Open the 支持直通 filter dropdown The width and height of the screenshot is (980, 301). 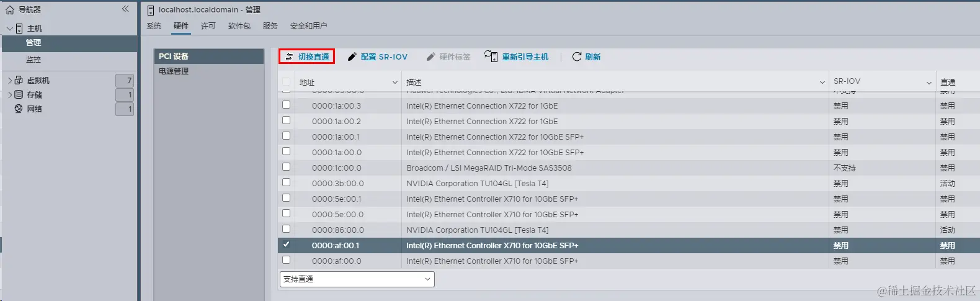[357, 279]
